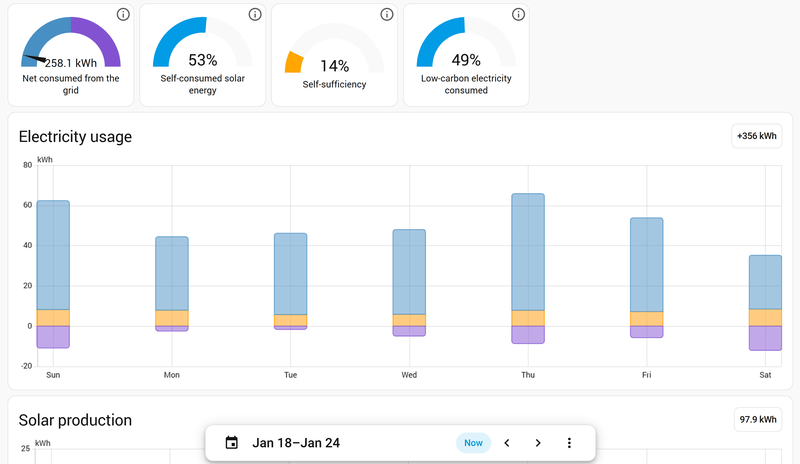The height and width of the screenshot is (464, 800).
Task: Click the 49% low-carbon gauge
Action: [x=466, y=42]
